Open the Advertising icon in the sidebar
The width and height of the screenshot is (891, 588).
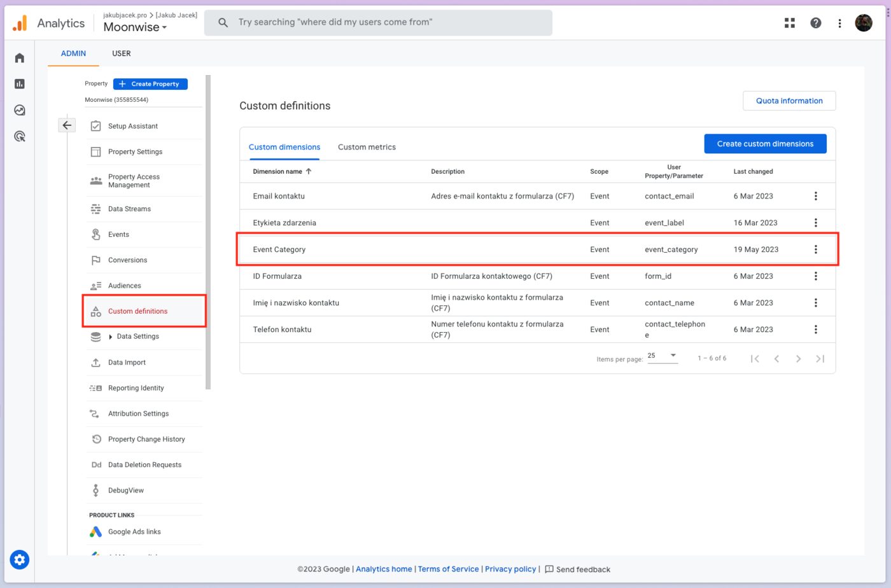click(x=19, y=136)
